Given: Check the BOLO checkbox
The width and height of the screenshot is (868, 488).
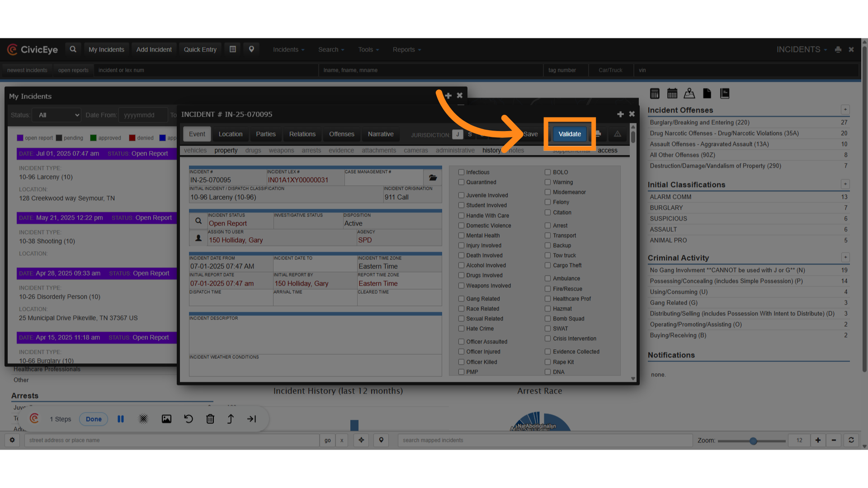Looking at the screenshot, I should pyautogui.click(x=548, y=172).
